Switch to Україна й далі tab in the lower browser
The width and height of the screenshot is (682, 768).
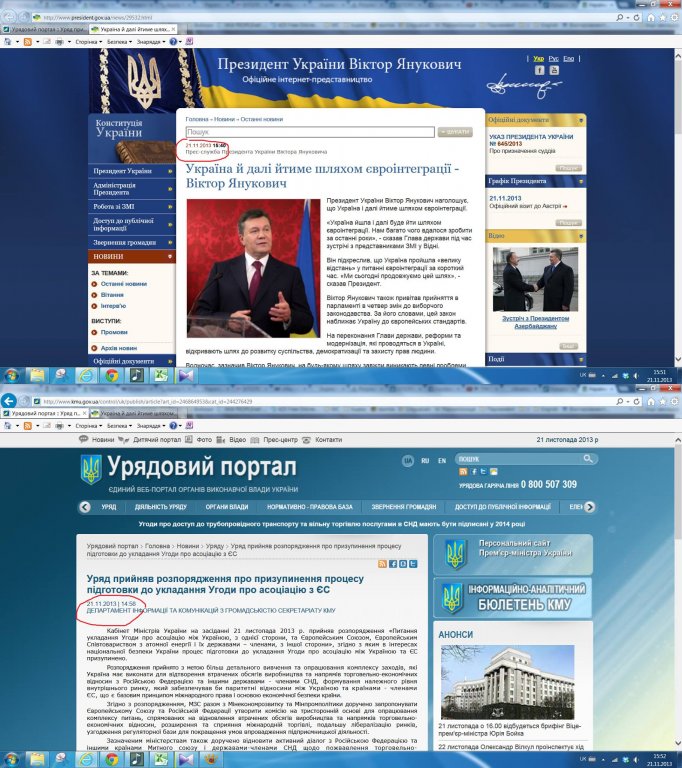point(135,413)
